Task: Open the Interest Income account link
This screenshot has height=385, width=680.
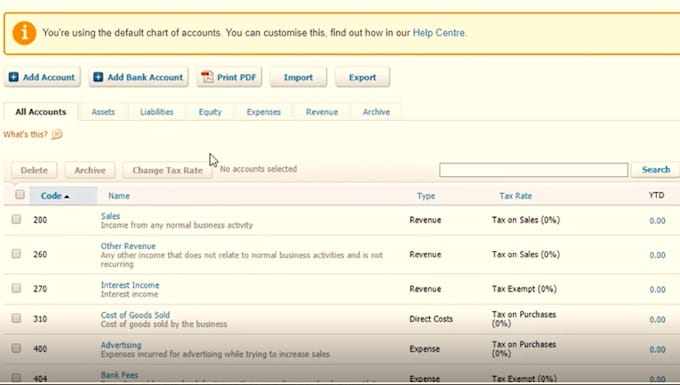Action: coord(130,285)
